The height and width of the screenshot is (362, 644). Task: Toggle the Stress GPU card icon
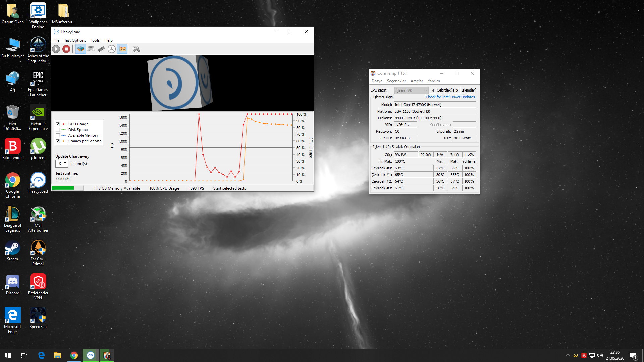[x=123, y=49]
